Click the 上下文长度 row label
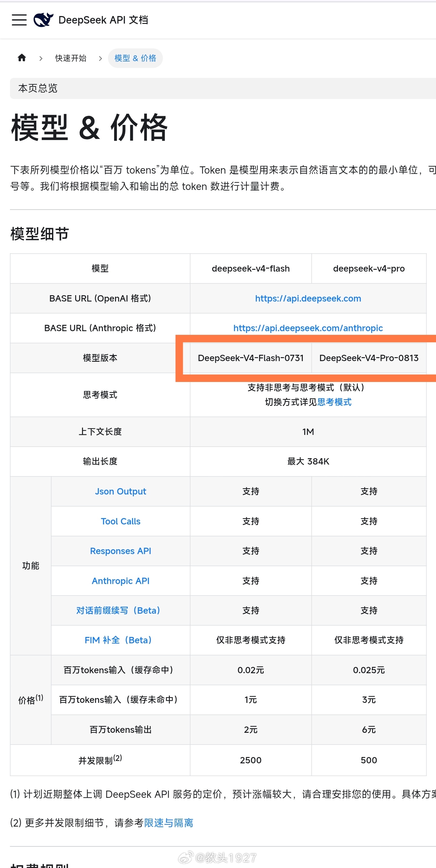The height and width of the screenshot is (868, 436). pos(100,432)
